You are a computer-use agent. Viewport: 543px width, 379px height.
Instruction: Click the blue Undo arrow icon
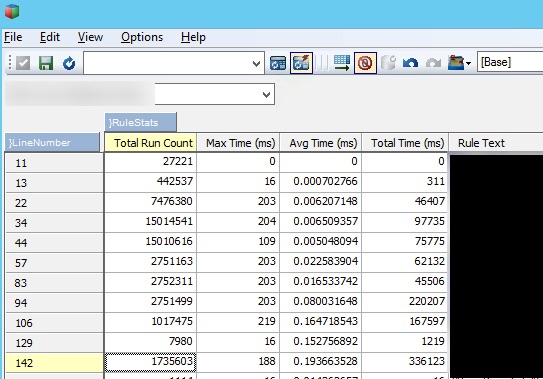click(x=410, y=63)
